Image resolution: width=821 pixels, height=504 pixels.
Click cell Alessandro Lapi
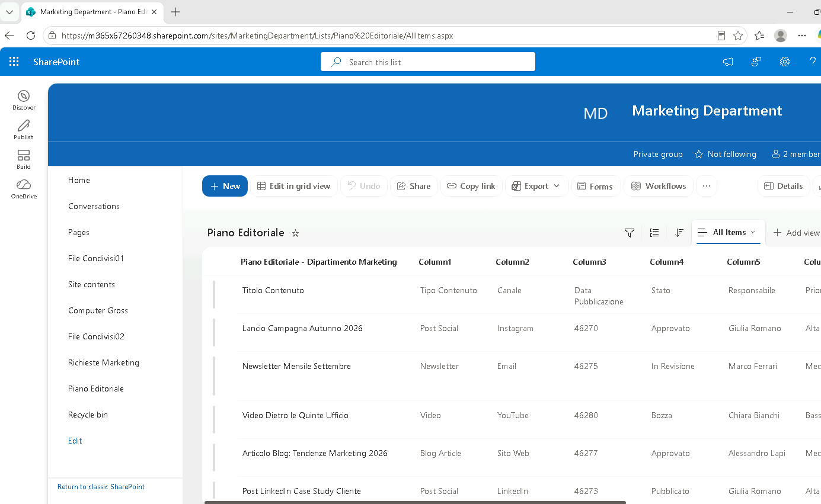[757, 453]
